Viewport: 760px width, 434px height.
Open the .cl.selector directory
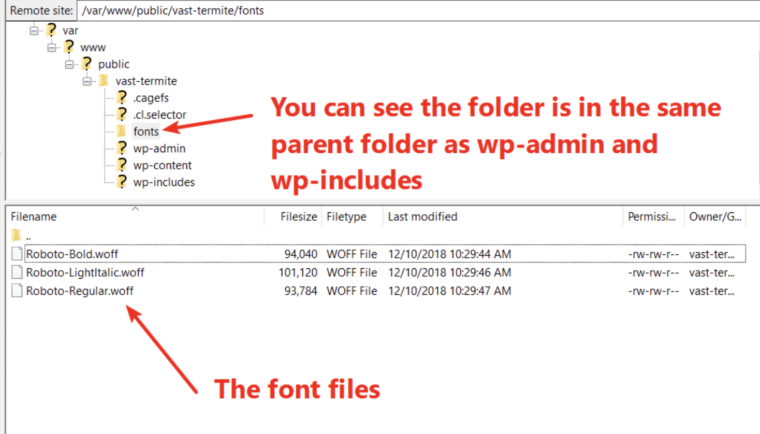(160, 115)
